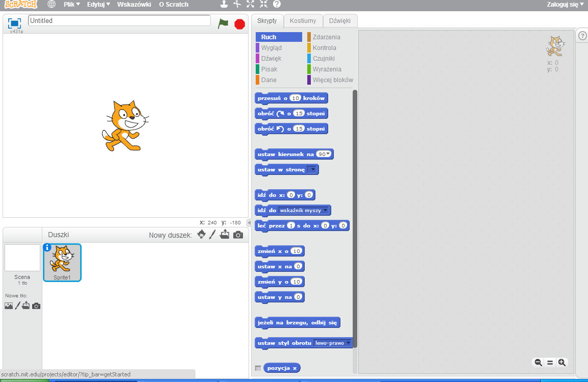588x382 pixels.
Task: Select the Sprite1 thumbnail
Action: (x=62, y=263)
